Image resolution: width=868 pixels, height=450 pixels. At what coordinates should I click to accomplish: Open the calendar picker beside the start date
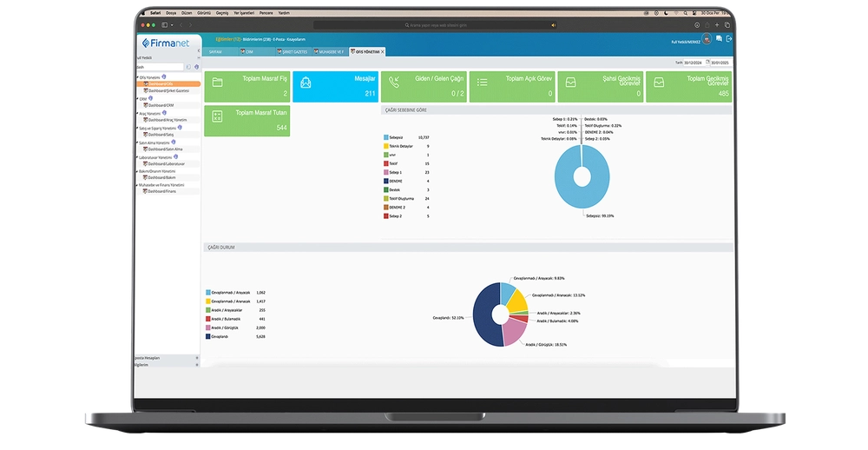coord(708,62)
